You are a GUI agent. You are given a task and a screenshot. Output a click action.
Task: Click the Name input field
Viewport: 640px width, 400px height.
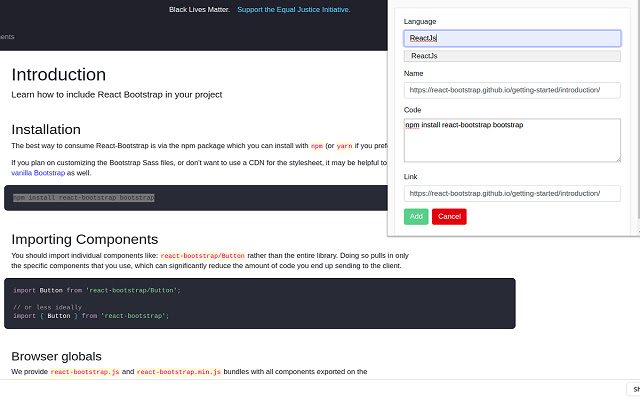[x=512, y=90]
